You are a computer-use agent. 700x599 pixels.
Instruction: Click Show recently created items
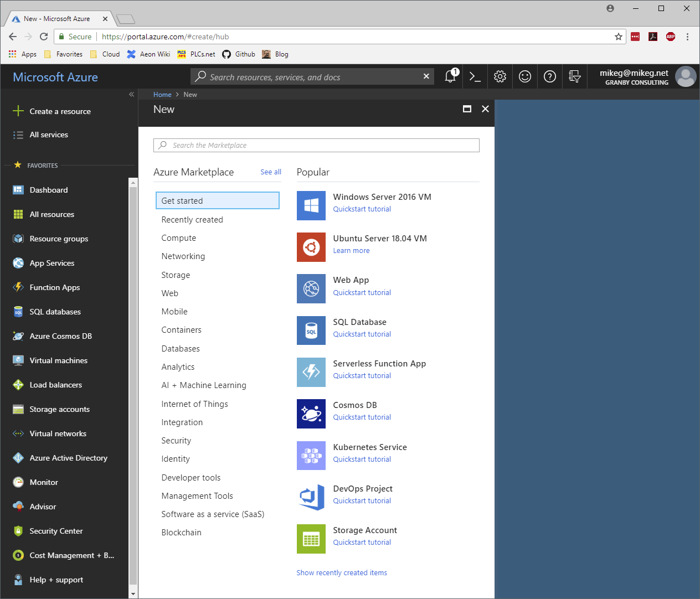tap(342, 573)
